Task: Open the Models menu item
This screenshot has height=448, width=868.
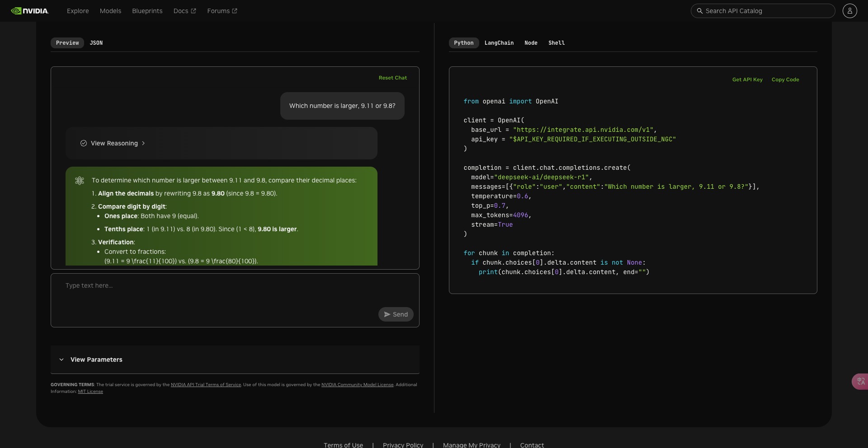Action: tap(110, 11)
